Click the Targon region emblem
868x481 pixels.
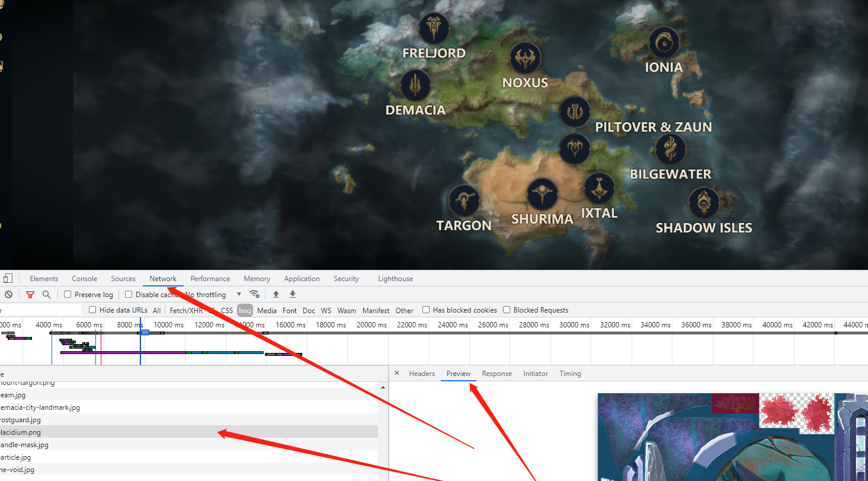click(x=464, y=200)
